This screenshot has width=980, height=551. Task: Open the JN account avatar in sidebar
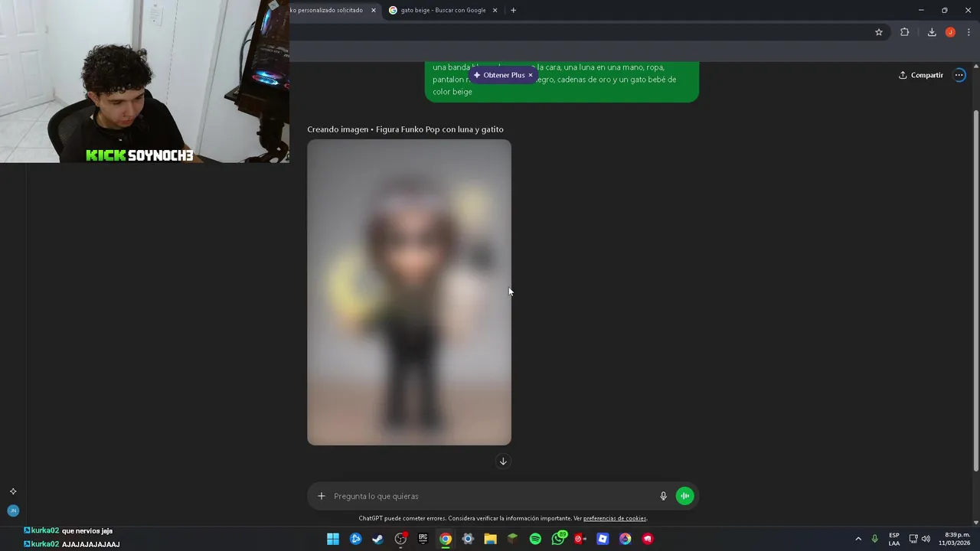pos(13,510)
